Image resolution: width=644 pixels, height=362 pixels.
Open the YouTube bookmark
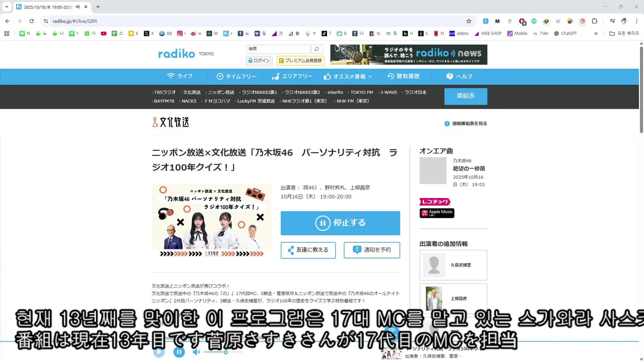[104, 34]
